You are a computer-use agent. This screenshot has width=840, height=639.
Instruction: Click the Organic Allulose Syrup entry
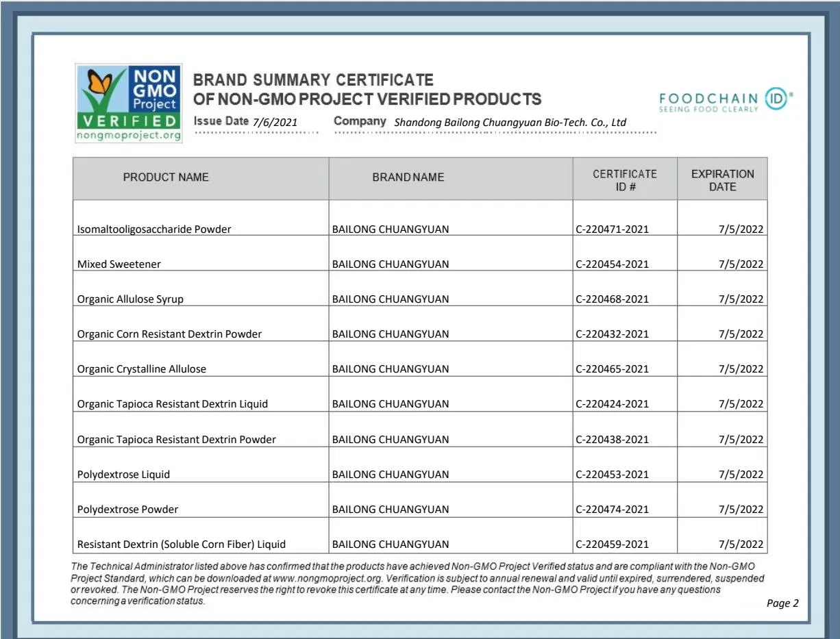[130, 299]
